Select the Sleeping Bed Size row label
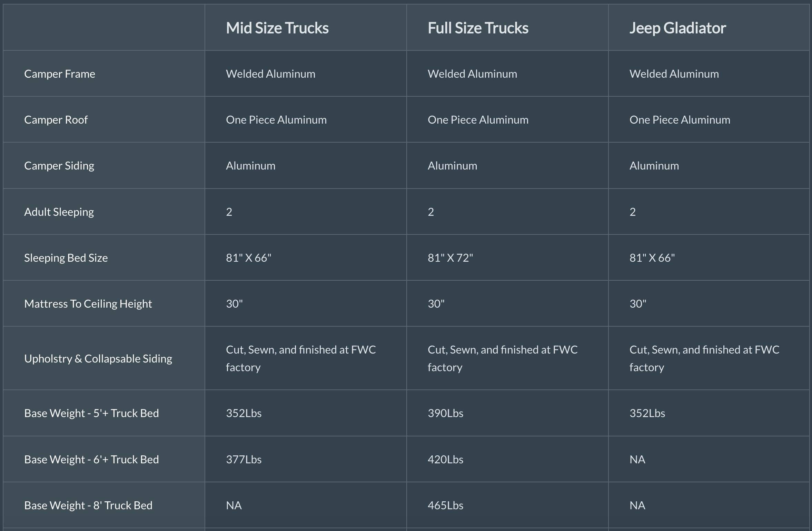 point(66,258)
